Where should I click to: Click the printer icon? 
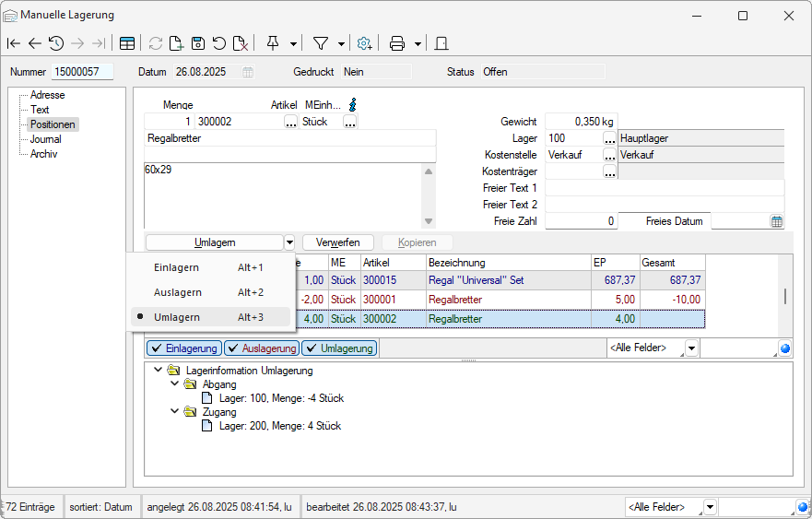pyautogui.click(x=397, y=43)
